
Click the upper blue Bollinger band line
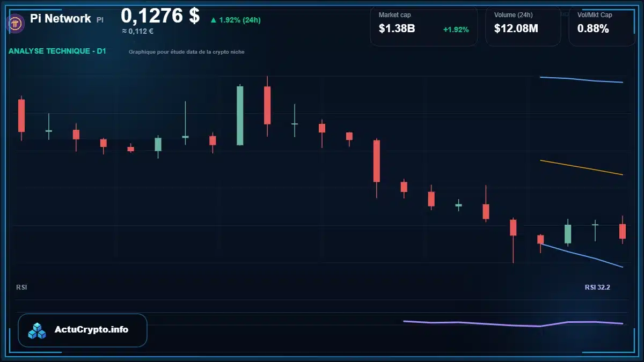tap(581, 80)
